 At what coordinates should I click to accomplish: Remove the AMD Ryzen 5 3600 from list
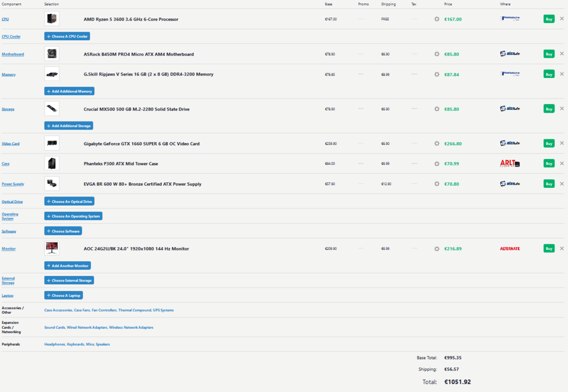[x=561, y=19]
